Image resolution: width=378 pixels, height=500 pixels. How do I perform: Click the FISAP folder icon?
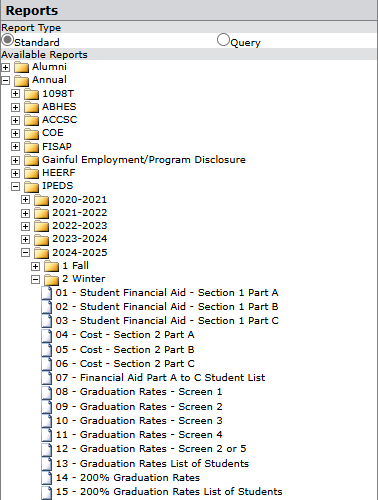coord(32,147)
